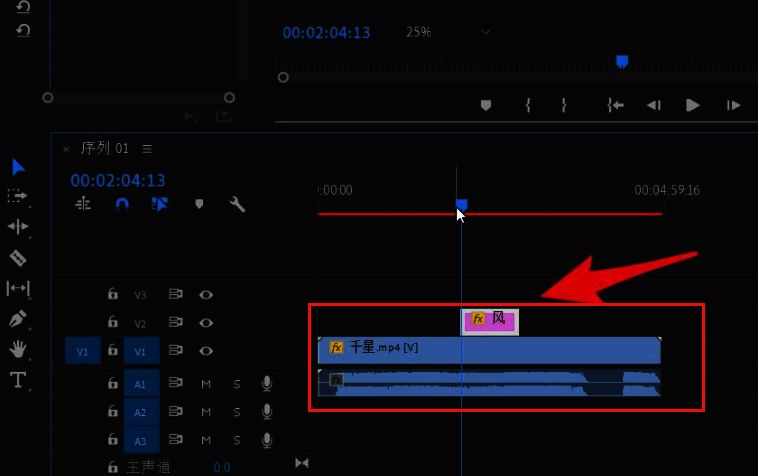Enable voice-over record on A2
758x476 pixels.
267,412
